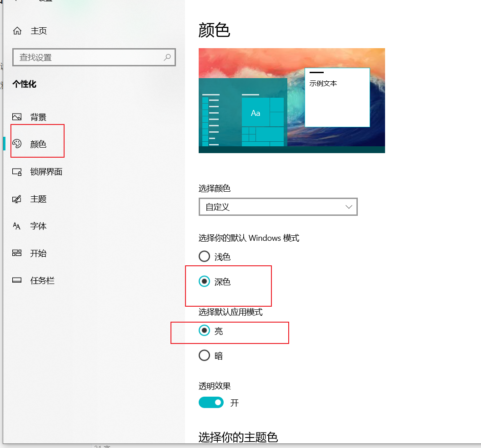This screenshot has width=481, height=448.
Task: Click the 选择默认应用模式 label
Action: pos(230,312)
